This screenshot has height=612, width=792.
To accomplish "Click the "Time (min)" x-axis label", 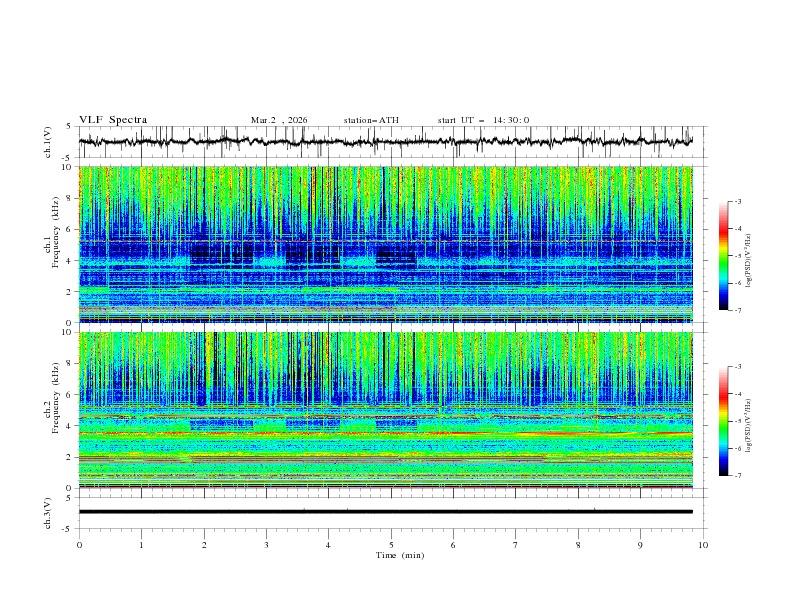I will pos(400,555).
